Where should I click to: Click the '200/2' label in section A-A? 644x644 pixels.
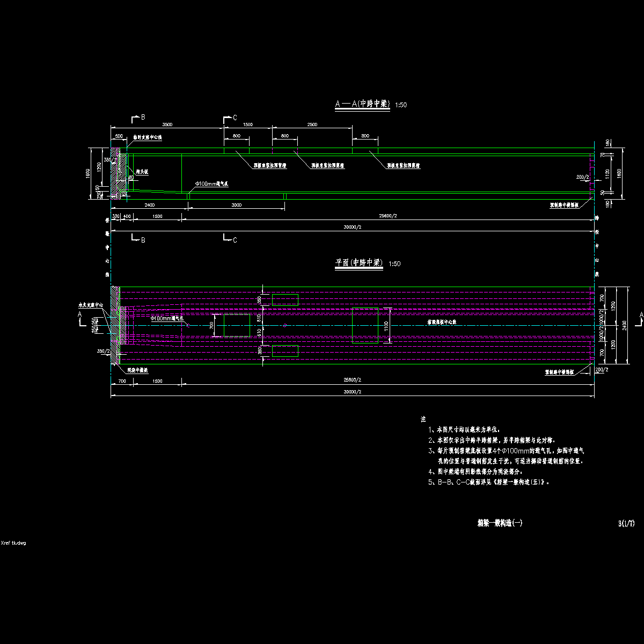pos(582,177)
